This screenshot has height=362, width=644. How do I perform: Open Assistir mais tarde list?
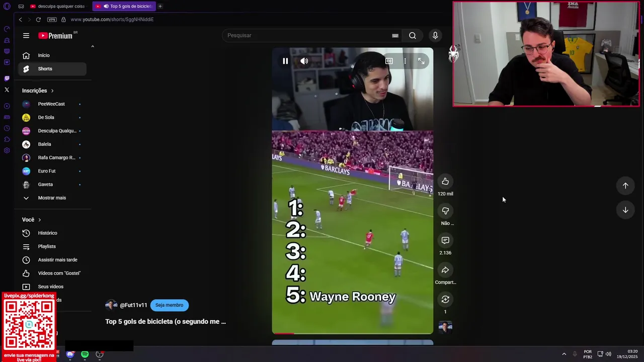[x=52, y=260]
